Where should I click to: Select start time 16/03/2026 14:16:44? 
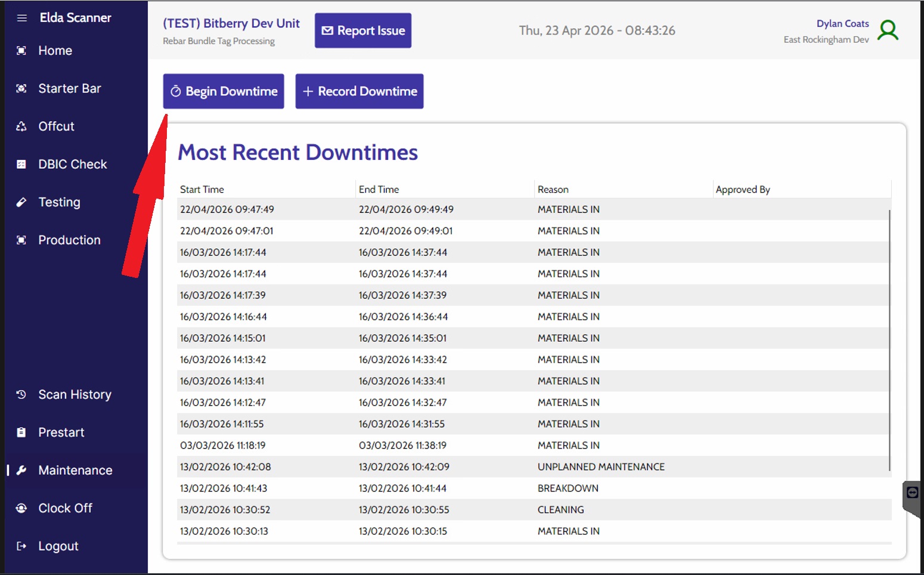click(224, 317)
